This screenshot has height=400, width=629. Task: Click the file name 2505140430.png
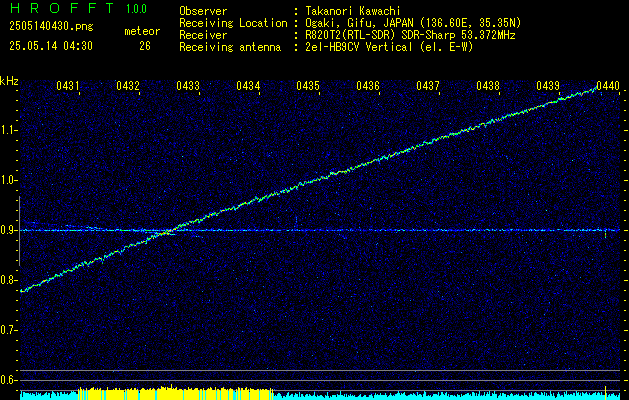tap(51, 26)
